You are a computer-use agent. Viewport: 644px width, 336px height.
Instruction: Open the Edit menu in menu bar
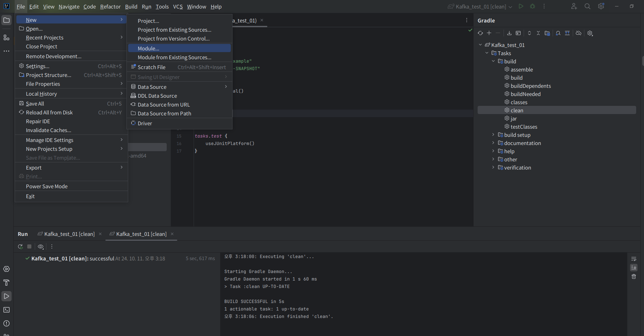34,6
